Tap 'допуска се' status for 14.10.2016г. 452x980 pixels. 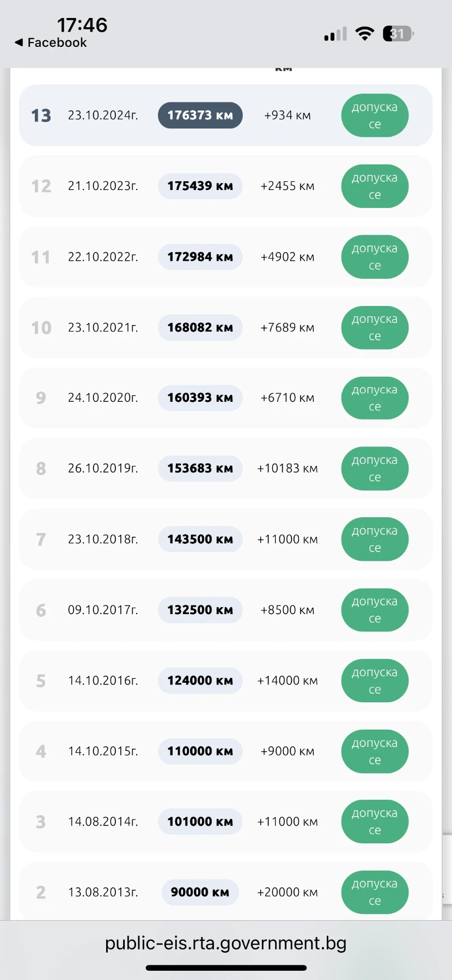(375, 681)
